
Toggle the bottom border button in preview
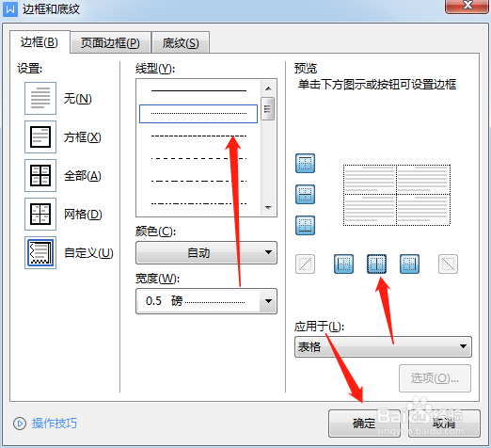(305, 225)
